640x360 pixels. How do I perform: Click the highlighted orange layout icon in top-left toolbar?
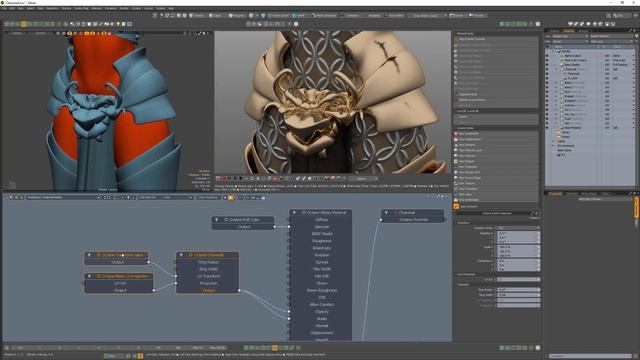pos(24,24)
